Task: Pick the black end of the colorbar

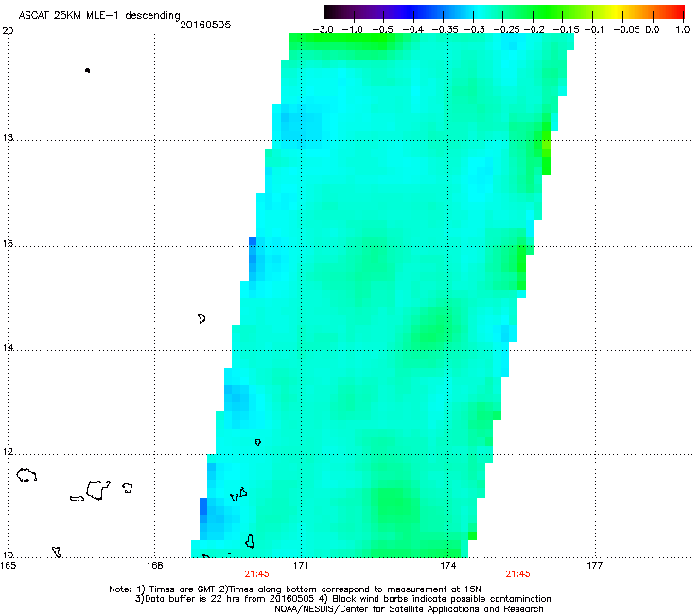Action: tap(330, 11)
